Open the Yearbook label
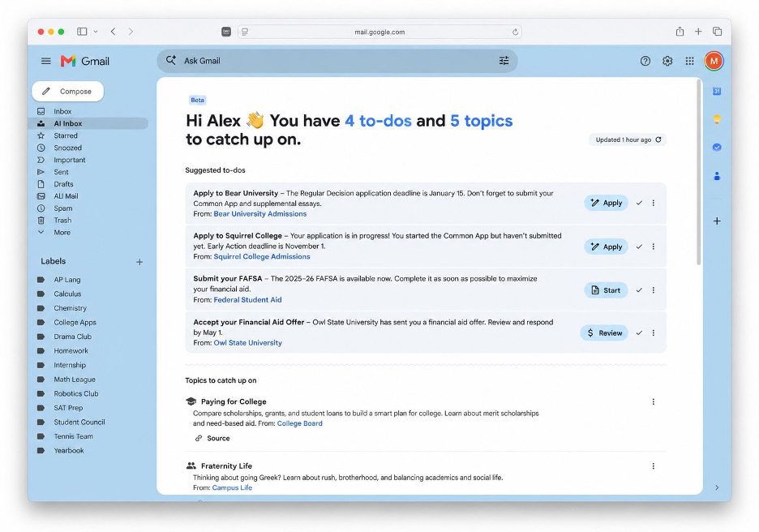The height and width of the screenshot is (532, 759). pos(69,450)
